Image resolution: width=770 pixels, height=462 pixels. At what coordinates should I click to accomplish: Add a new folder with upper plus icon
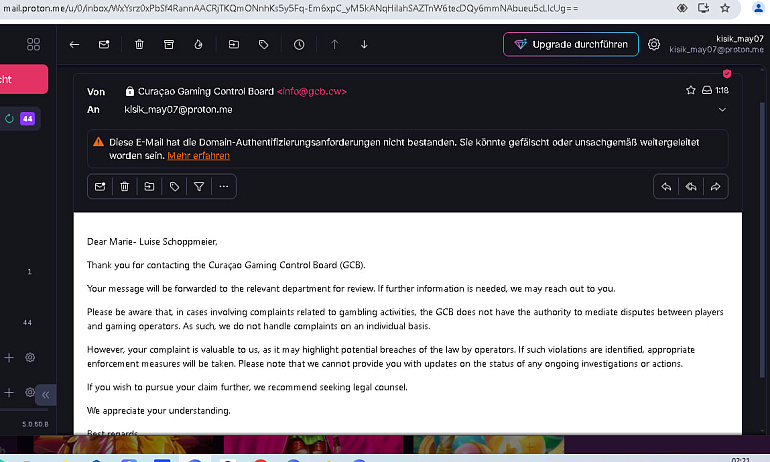(9, 358)
